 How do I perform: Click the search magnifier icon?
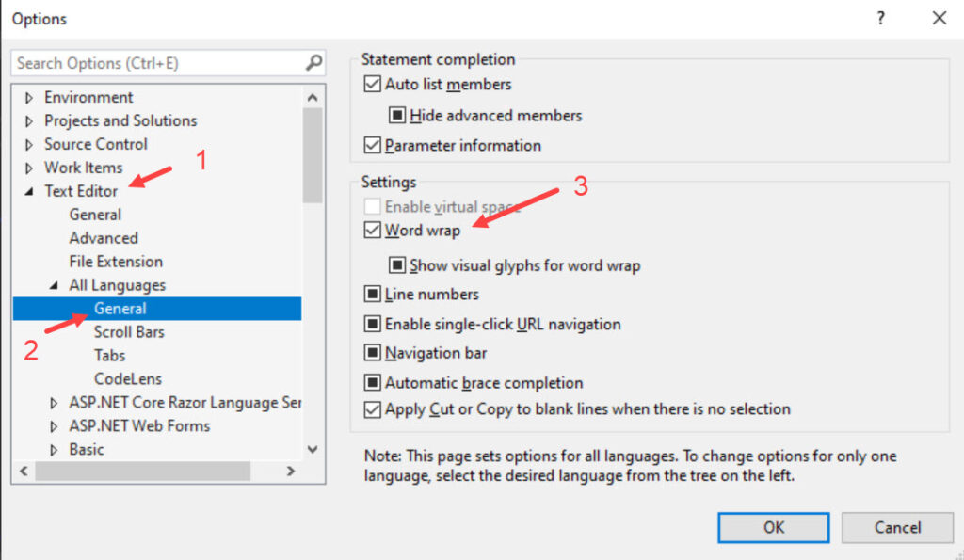pos(313,62)
